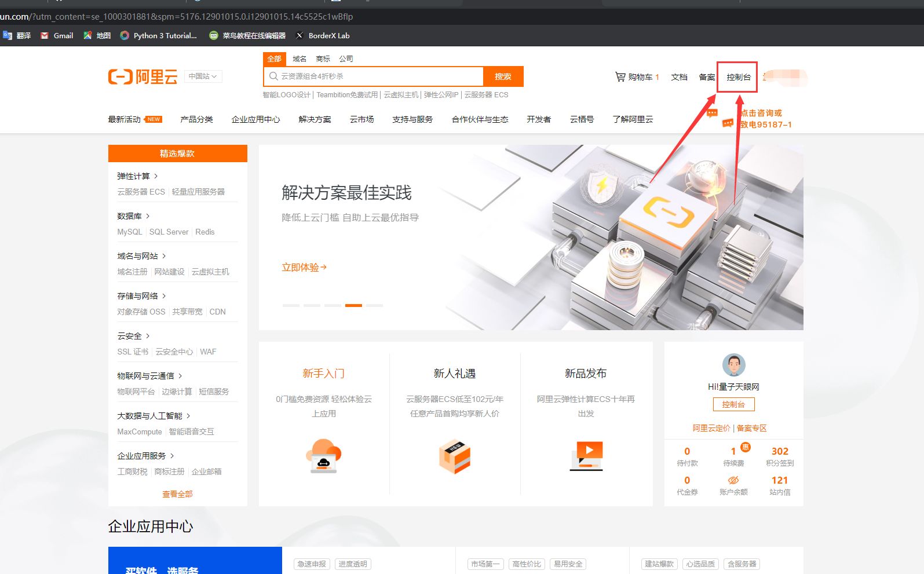
Task: Click 302 积分签到 counter
Action: 780,456
